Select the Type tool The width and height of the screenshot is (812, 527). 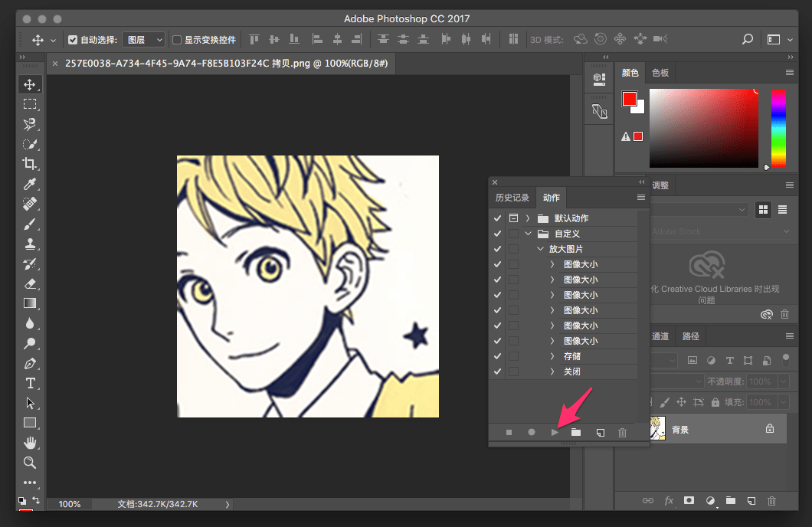click(30, 383)
